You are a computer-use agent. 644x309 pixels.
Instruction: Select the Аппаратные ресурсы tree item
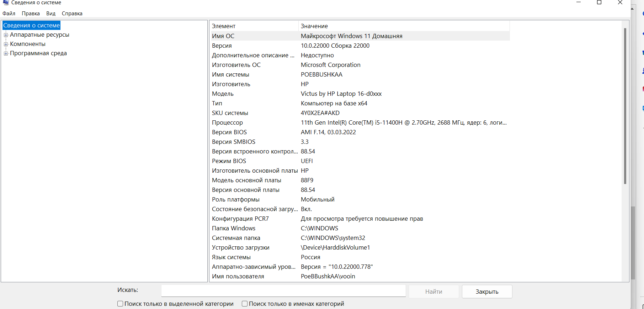[39, 35]
